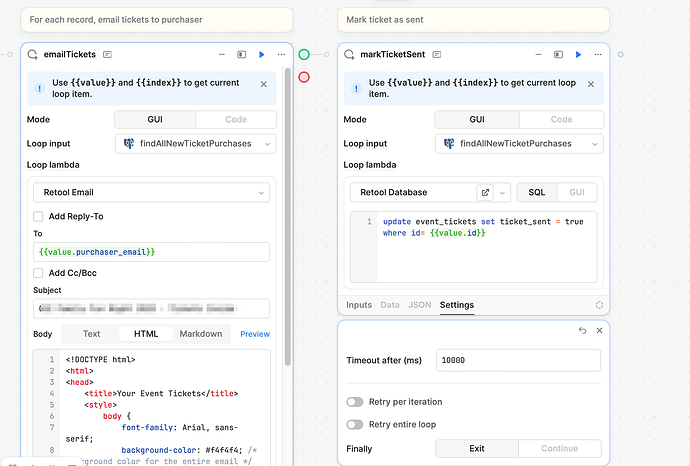The image size is (690, 466).
Task: Collapse the markTicketSent block with minus icon
Action: [538, 55]
